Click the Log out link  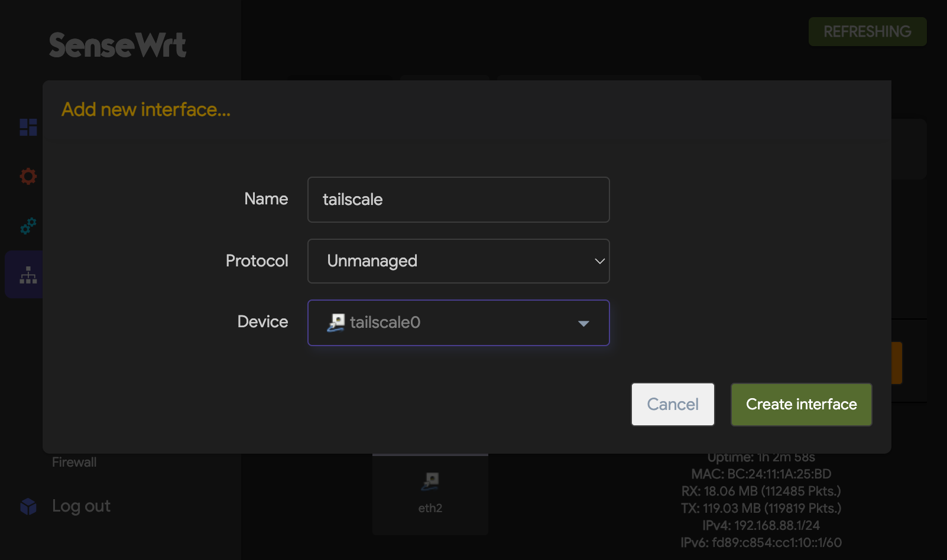point(81,506)
